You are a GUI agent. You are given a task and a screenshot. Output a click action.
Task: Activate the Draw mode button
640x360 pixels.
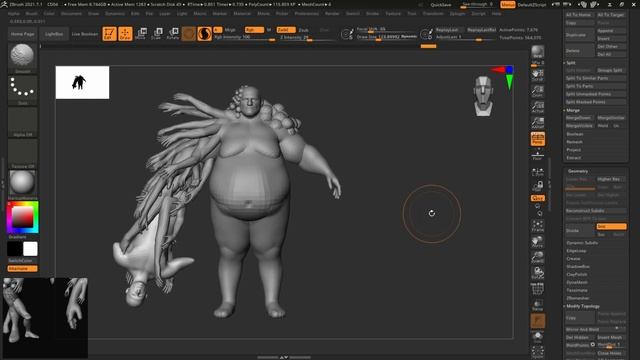click(125, 33)
